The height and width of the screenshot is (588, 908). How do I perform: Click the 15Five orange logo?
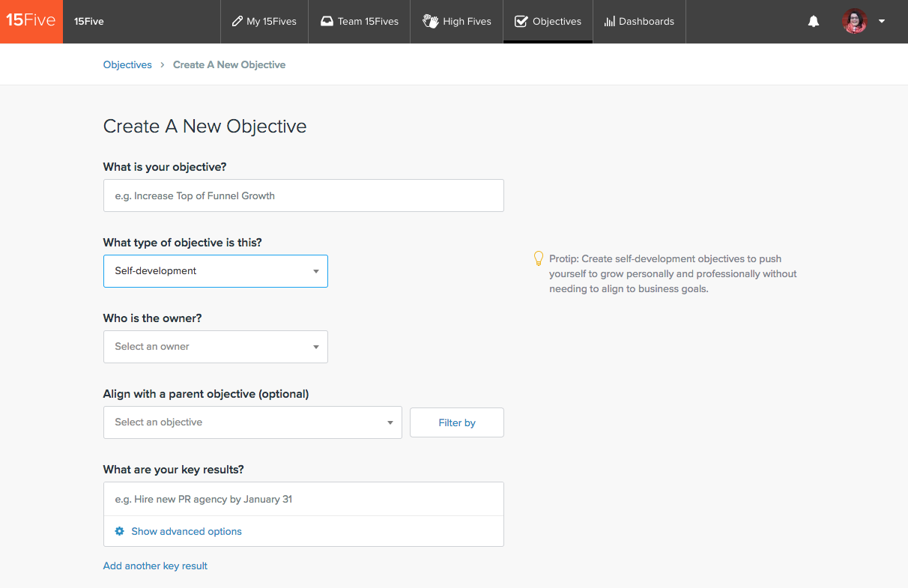tap(31, 21)
